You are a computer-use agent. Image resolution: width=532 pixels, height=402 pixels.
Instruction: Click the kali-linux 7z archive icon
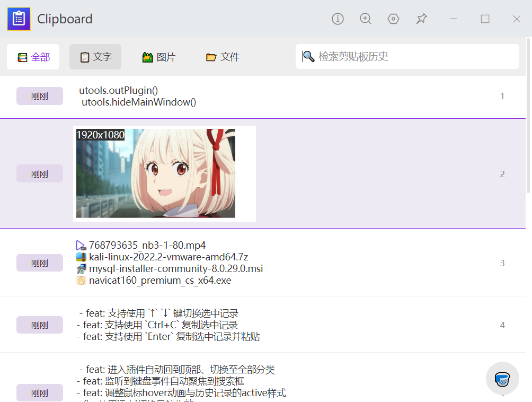coord(81,257)
